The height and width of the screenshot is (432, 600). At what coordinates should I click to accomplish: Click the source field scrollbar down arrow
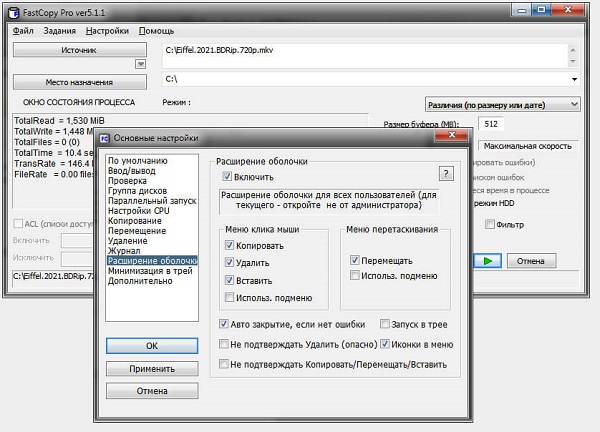tap(573, 61)
